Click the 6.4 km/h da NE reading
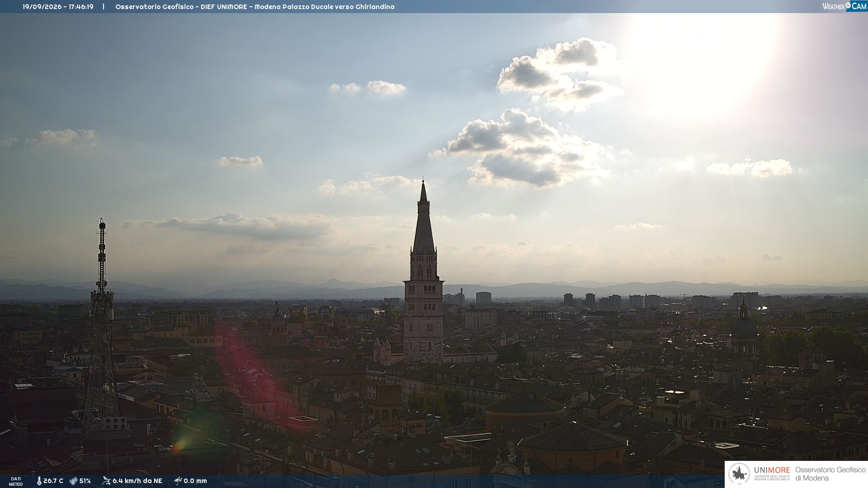This screenshot has width=868, height=488. tap(137, 481)
